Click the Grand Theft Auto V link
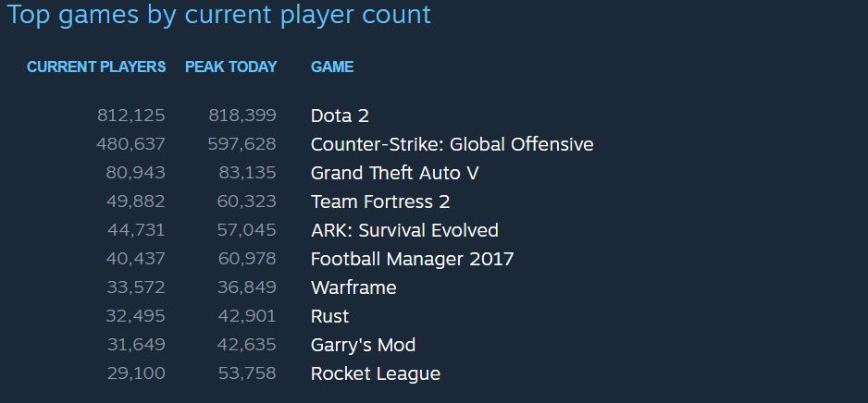Viewport: 868px width, 403px height. pyautogui.click(x=394, y=173)
